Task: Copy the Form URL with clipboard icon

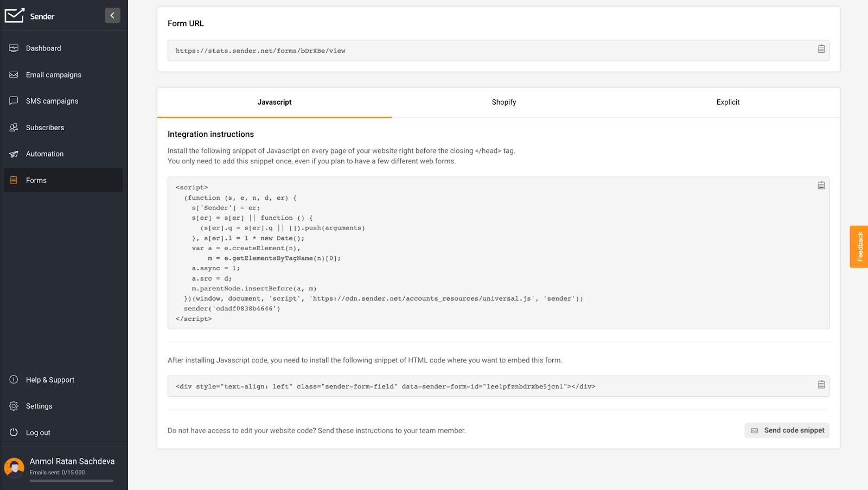Action: pyautogui.click(x=821, y=49)
